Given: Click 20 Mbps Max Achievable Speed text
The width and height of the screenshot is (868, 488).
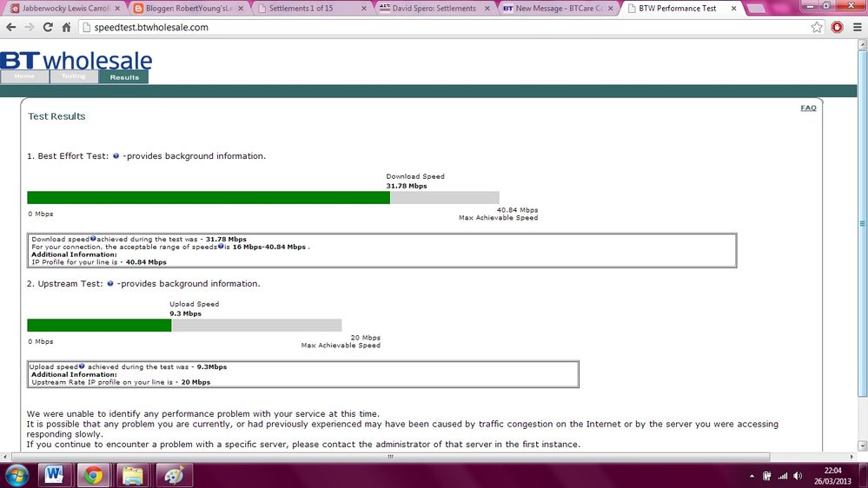Looking at the screenshot, I should point(341,341).
